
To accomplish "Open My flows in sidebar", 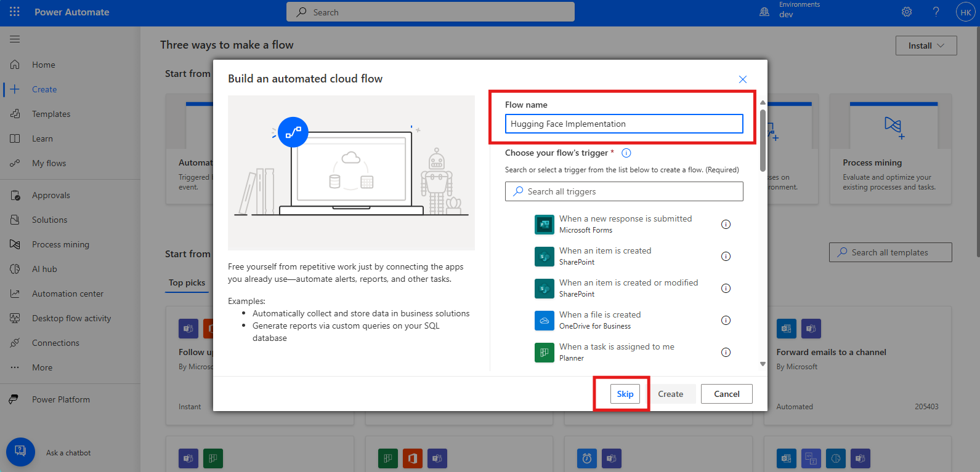I will click(49, 163).
